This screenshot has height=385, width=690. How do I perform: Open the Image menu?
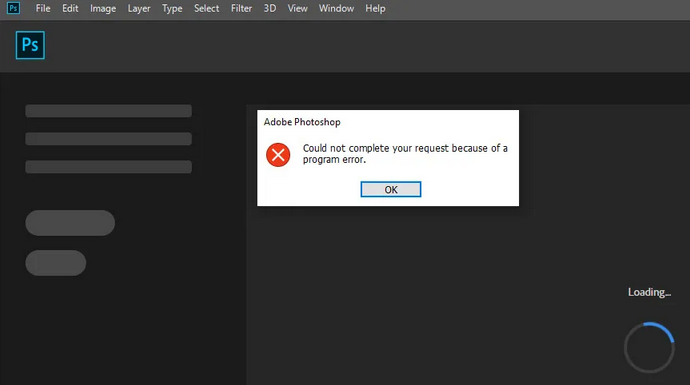103,8
